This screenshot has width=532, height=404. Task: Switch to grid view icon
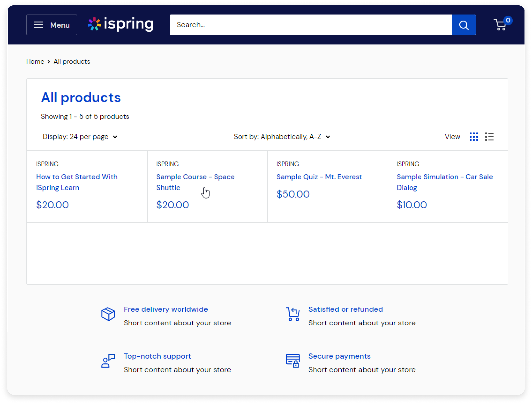[x=473, y=137]
